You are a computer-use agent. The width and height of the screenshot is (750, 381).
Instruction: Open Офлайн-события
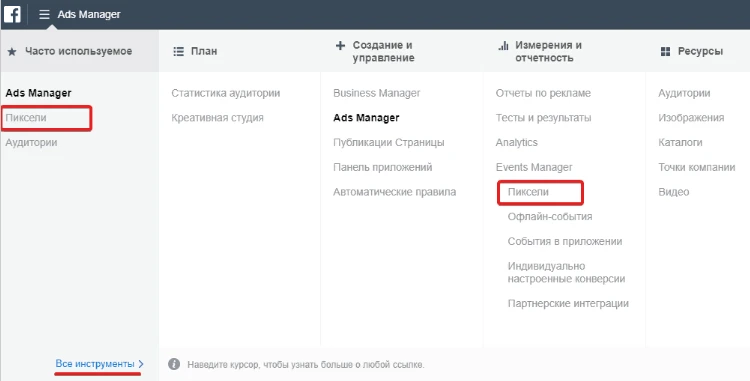550,217
